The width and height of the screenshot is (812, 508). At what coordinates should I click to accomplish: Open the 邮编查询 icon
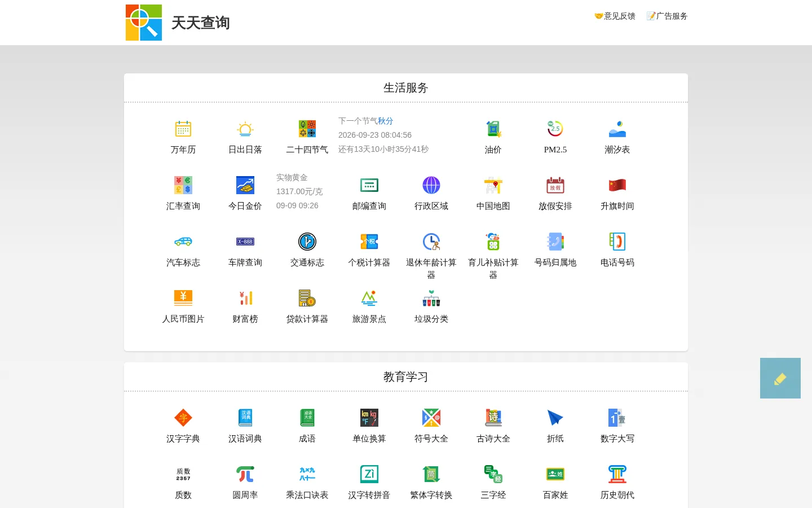[x=369, y=185]
